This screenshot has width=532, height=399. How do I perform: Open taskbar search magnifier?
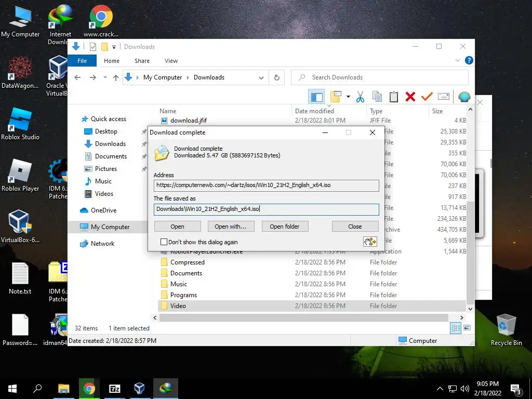[x=37, y=388]
